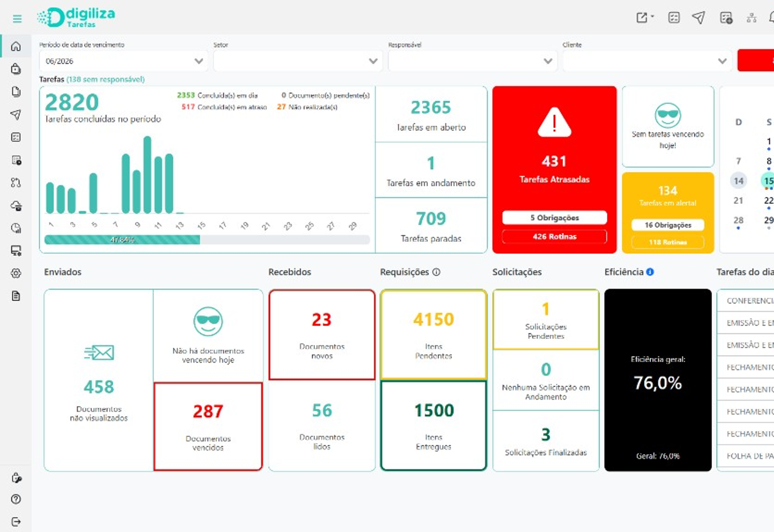Open the 458 Documentos não visualizados tile
Viewport: 774px width, 532px height.
pos(99,380)
